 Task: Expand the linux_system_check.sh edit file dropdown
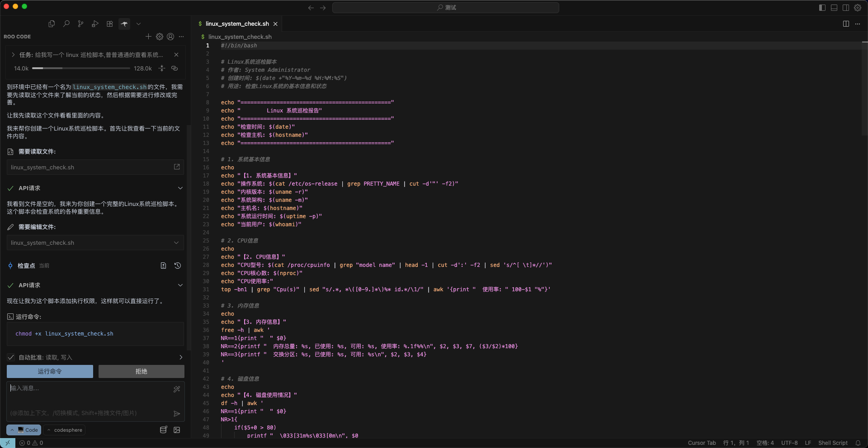(176, 243)
